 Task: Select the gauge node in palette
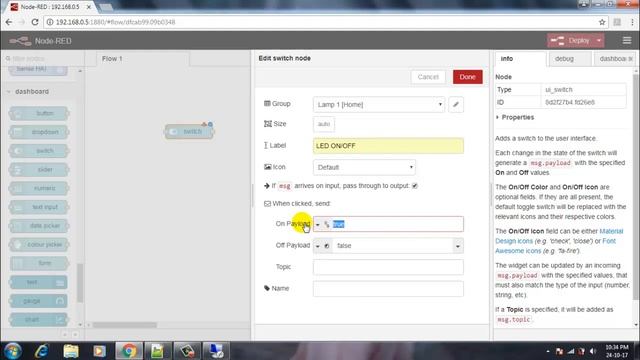tap(39, 301)
